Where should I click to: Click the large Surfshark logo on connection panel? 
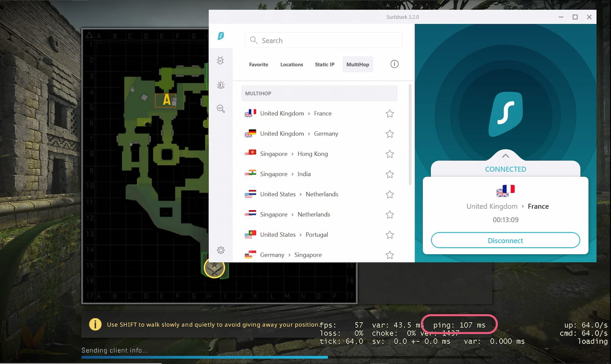point(506,114)
